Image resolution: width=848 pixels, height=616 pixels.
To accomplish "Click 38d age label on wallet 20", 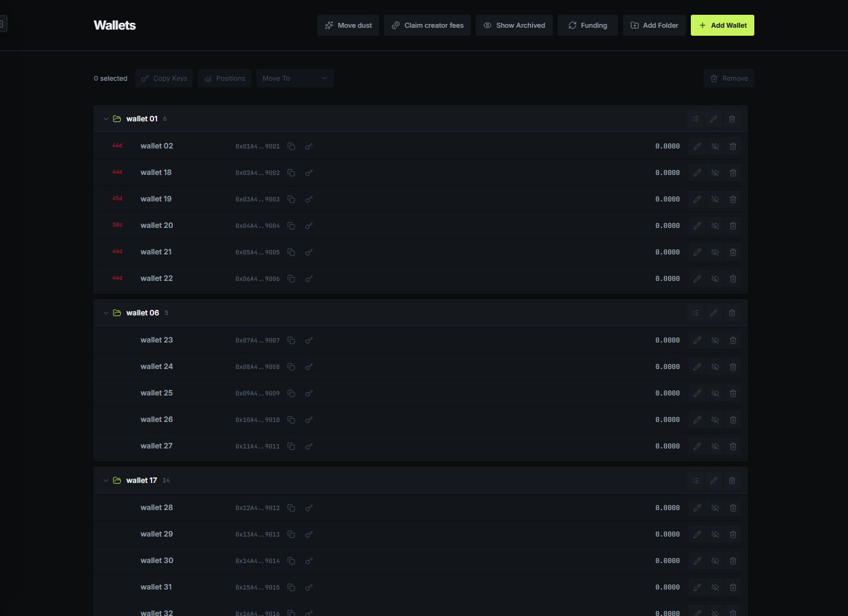I will [117, 225].
